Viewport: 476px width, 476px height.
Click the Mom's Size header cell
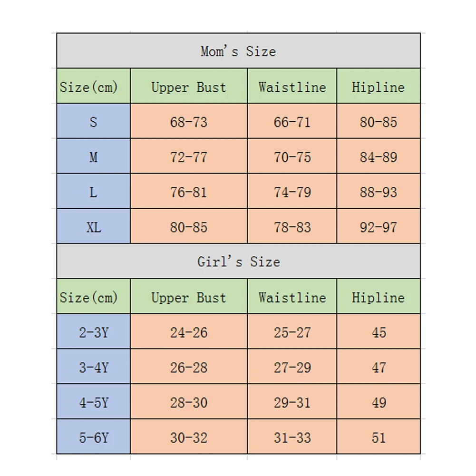tap(238, 51)
